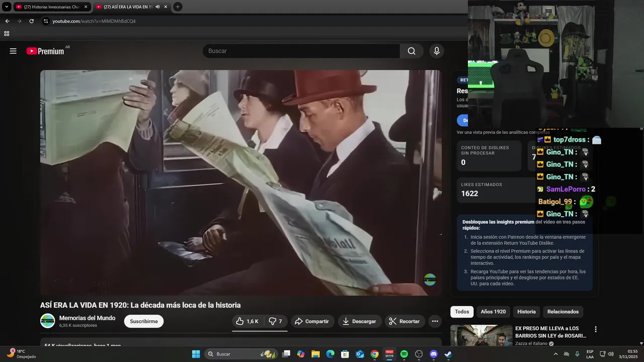Screen dimensions: 644x362
Task: Click the Recortar clip button
Action: [x=405, y=321]
